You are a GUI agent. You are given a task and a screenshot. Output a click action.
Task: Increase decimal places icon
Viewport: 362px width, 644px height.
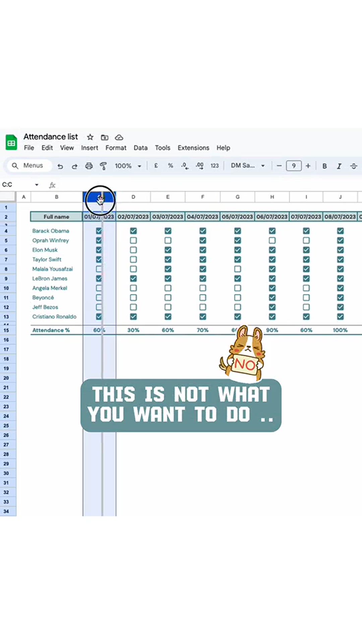(199, 165)
